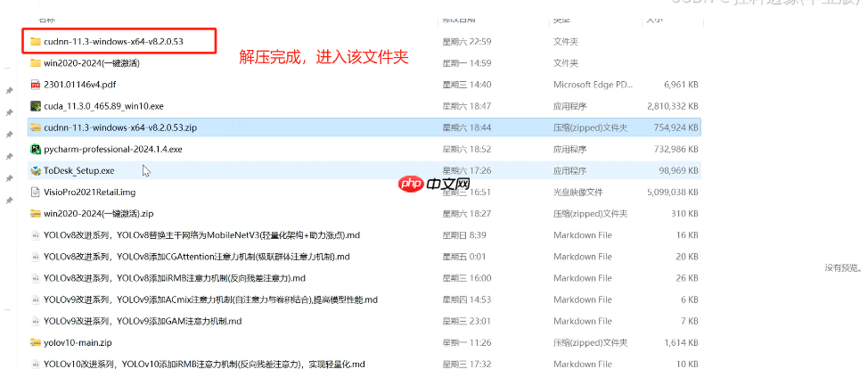The height and width of the screenshot is (369, 868).
Task: Select the file name ToDesk_Setup.exe
Action: [79, 170]
